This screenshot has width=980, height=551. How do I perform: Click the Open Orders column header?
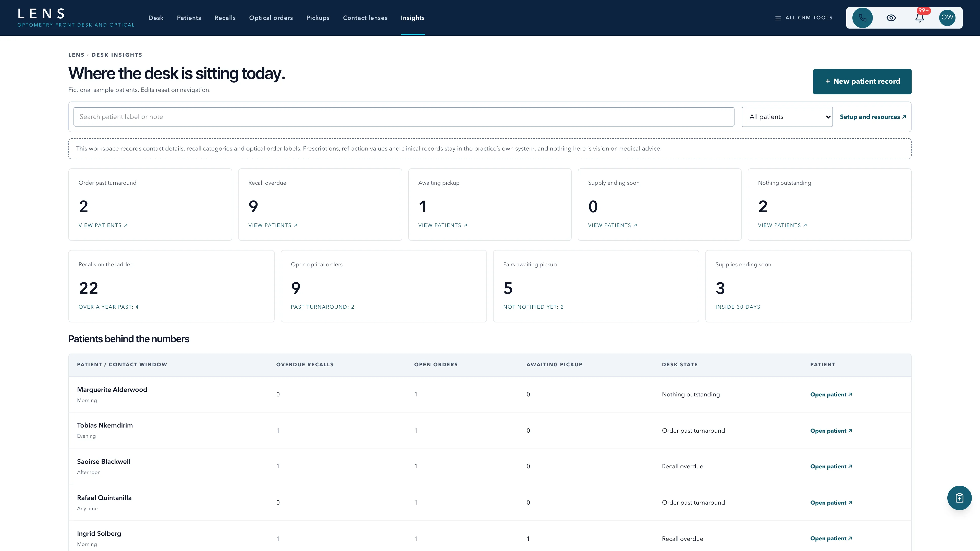coord(436,364)
